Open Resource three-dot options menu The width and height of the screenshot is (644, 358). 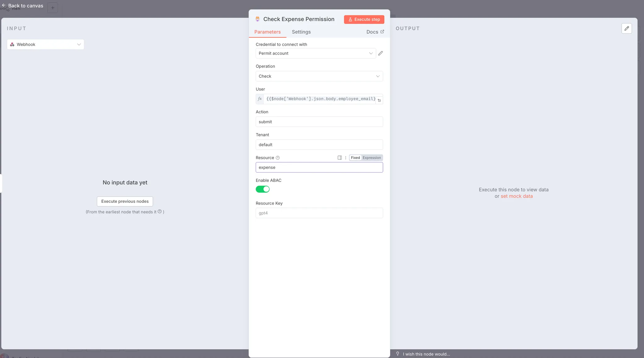click(x=346, y=158)
